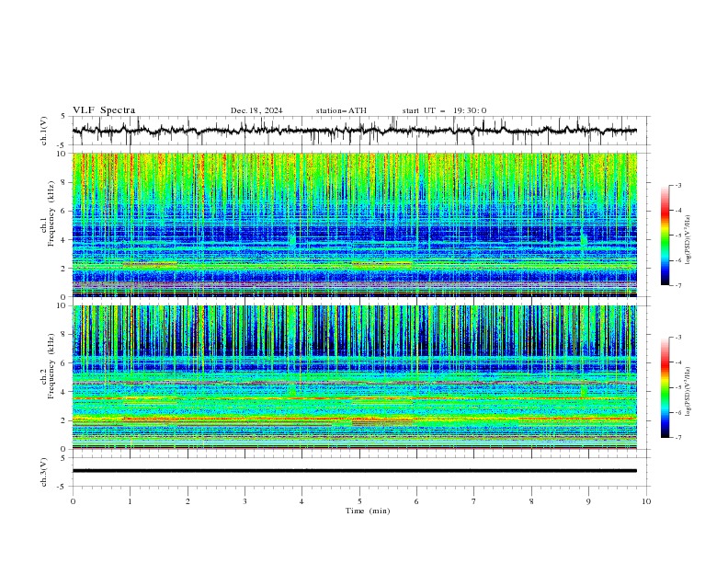
Task: Click the "3" tick on the time axis
Action: tap(245, 501)
